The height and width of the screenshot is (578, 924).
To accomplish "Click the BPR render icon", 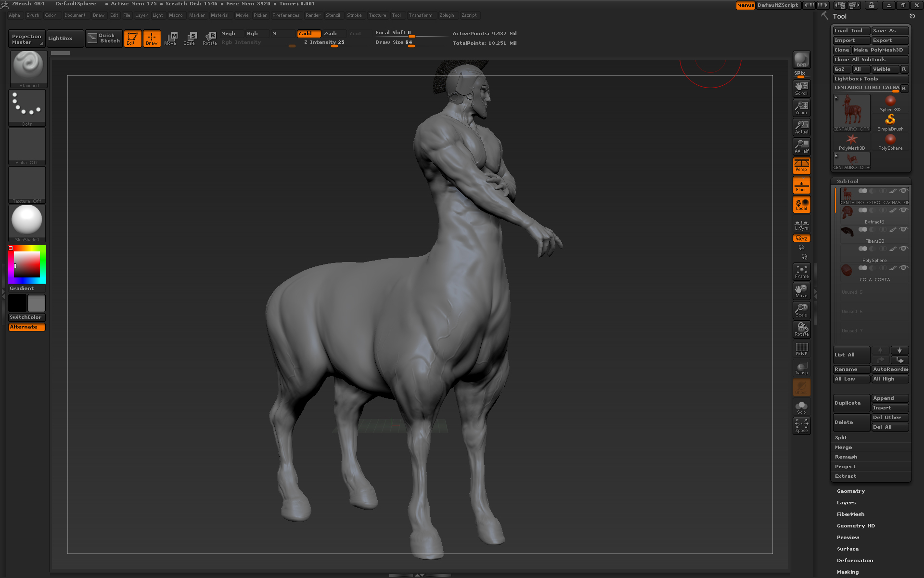I will click(801, 60).
